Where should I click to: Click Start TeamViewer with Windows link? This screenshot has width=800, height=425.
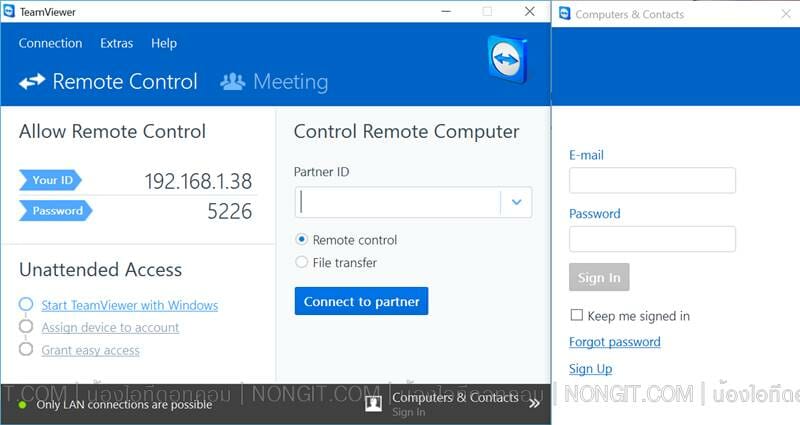click(x=130, y=305)
